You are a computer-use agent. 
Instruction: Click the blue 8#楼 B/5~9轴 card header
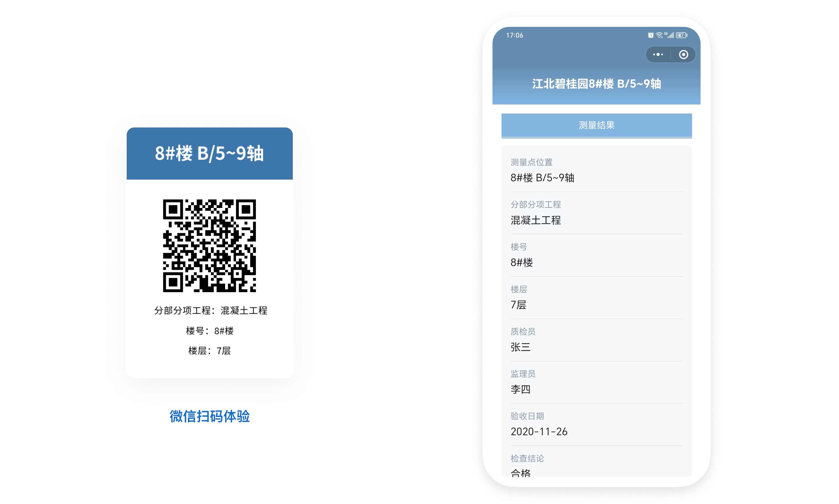209,153
